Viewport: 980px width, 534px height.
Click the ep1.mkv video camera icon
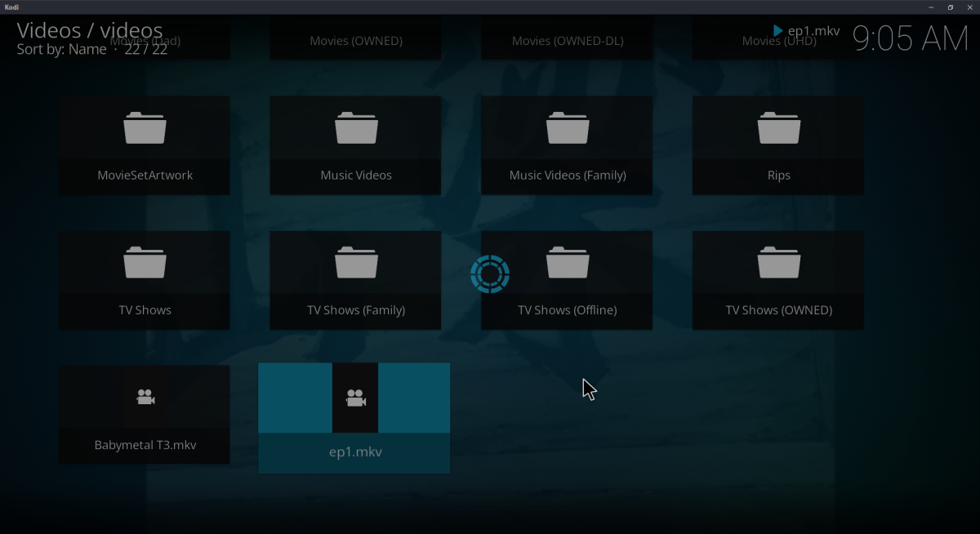(x=355, y=398)
